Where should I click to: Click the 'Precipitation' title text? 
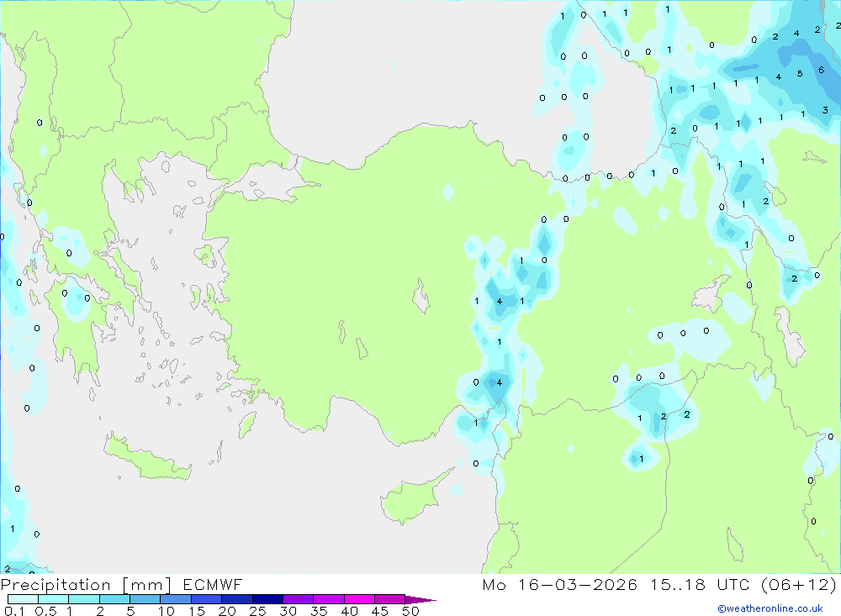56,584
